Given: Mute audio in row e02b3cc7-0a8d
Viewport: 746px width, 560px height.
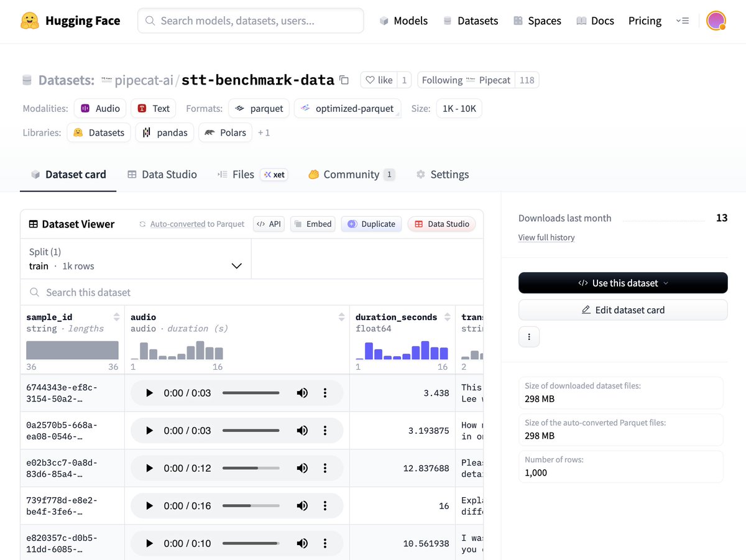Looking at the screenshot, I should (x=302, y=468).
